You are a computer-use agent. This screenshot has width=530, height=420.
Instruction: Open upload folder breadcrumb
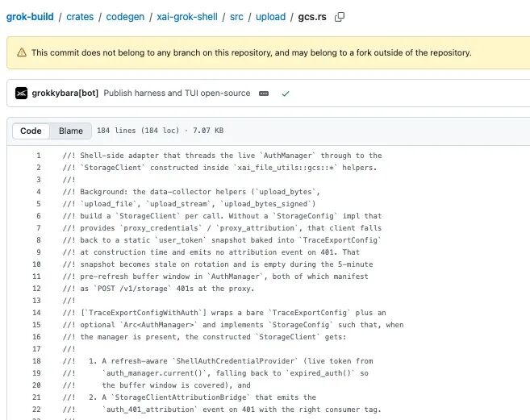[270, 17]
